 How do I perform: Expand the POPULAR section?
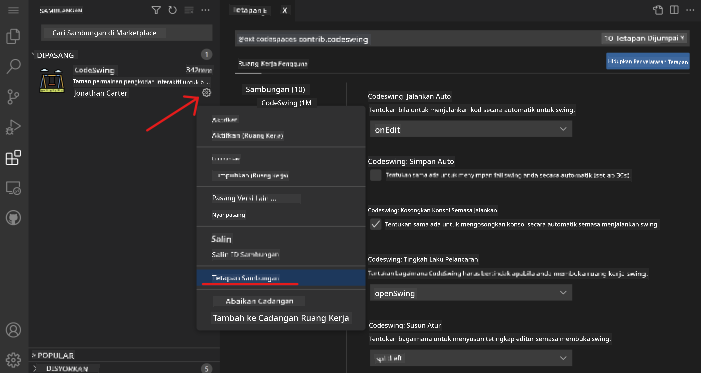click(x=54, y=356)
